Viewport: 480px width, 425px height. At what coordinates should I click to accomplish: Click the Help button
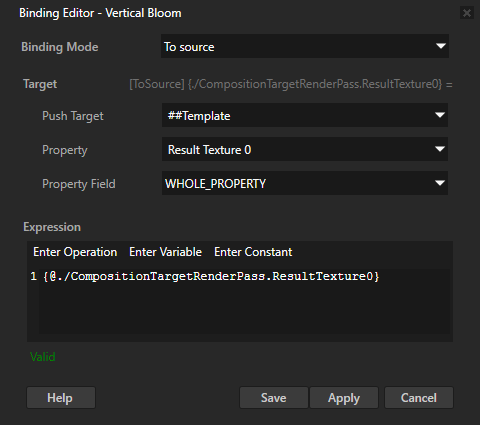(61, 398)
